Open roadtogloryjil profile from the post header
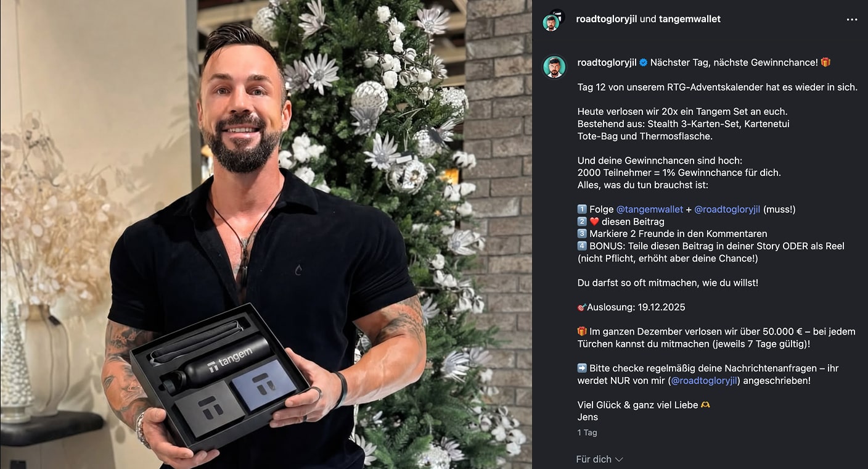868x469 pixels. [x=607, y=19]
